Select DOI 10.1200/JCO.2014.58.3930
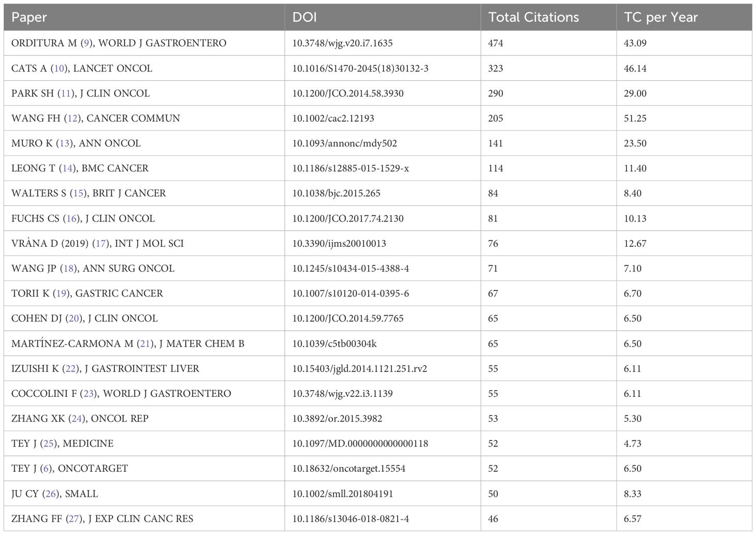Screen dimensions: 756x535 click(348, 93)
